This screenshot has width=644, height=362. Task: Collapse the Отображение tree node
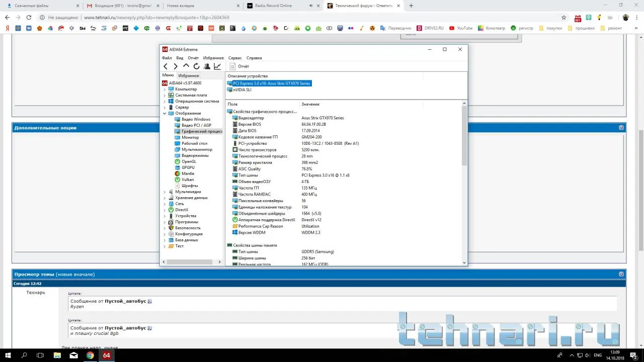(165, 114)
